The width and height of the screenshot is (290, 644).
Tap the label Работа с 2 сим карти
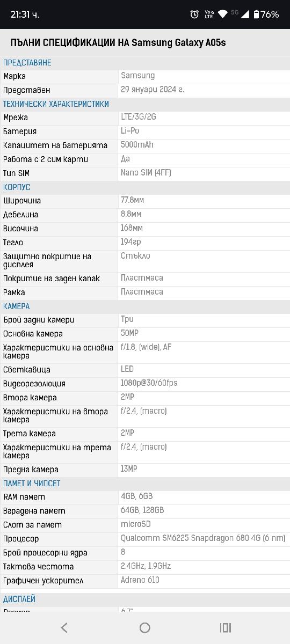[46, 159]
